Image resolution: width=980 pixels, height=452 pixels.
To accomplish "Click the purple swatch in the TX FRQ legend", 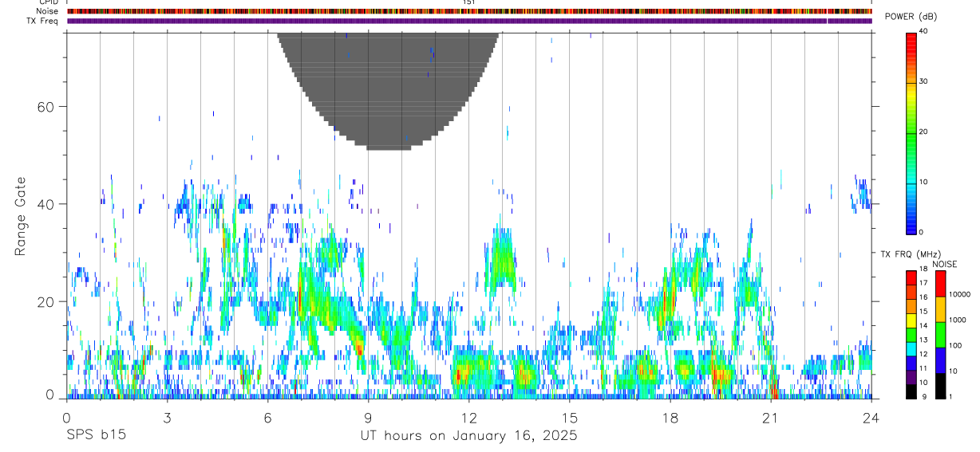I will (911, 377).
